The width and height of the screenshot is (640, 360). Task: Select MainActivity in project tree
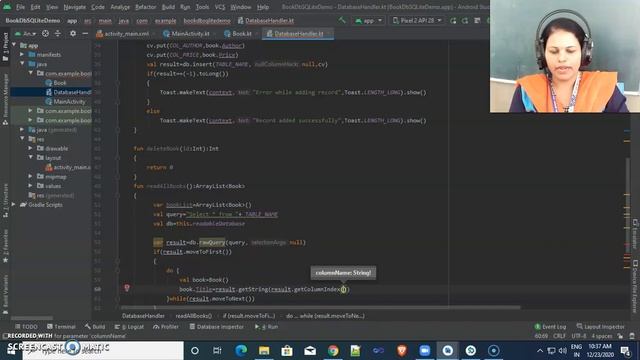pos(66,102)
